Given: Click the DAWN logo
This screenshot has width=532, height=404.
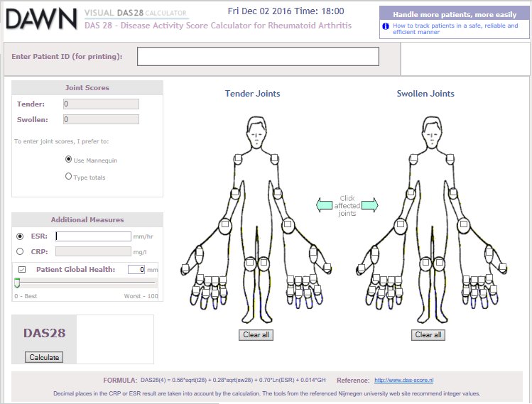Looking at the screenshot, I should tap(41, 19).
